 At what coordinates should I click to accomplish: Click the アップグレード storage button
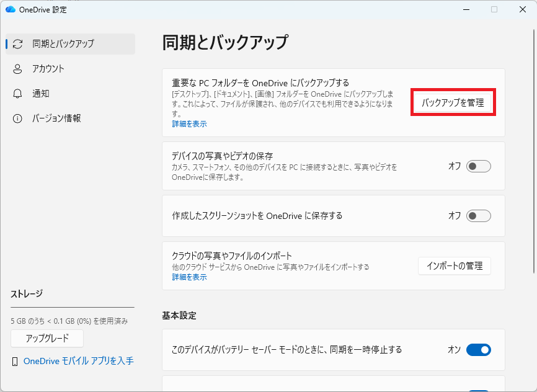(47, 339)
